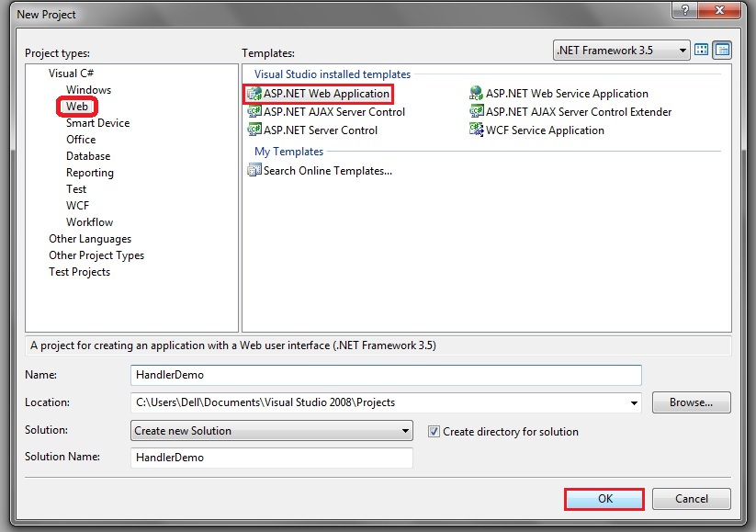Select the ASP.NET Web Service Application label
Screen dimensions: 756x532
pyautogui.click(x=567, y=94)
